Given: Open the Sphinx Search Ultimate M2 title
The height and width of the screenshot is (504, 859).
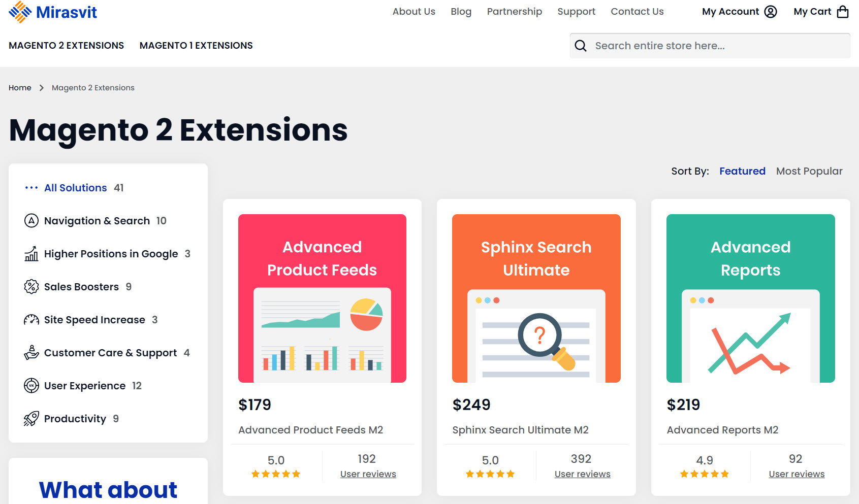Looking at the screenshot, I should [521, 430].
